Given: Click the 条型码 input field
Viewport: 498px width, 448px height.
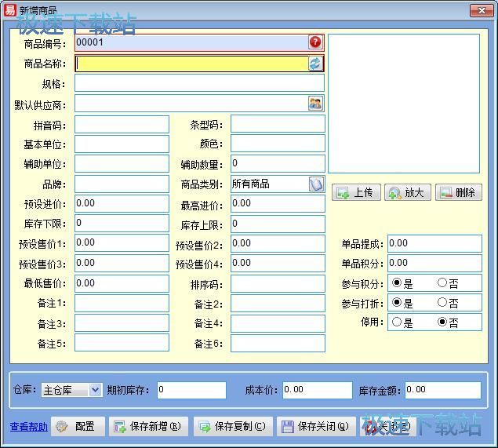Looking at the screenshot, I should point(278,124).
